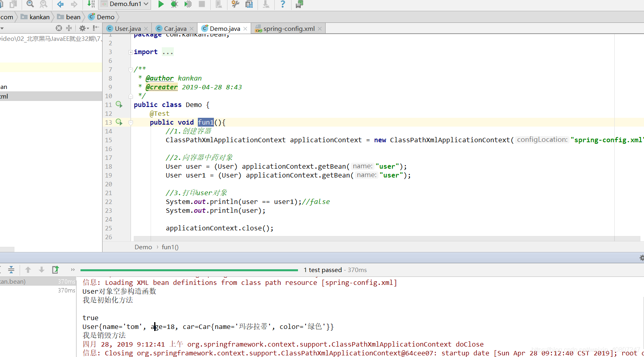
Task: Click the green Run button in the toolbar
Action: [x=161, y=4]
